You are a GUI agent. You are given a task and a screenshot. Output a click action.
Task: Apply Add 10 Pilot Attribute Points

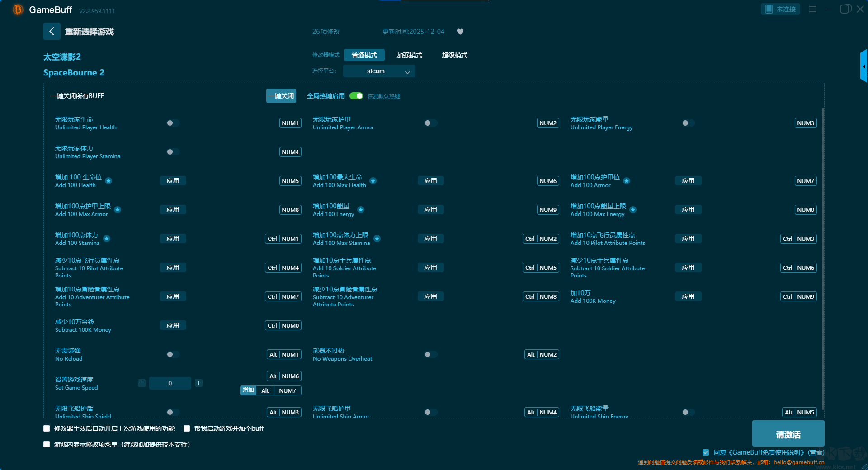[689, 239]
